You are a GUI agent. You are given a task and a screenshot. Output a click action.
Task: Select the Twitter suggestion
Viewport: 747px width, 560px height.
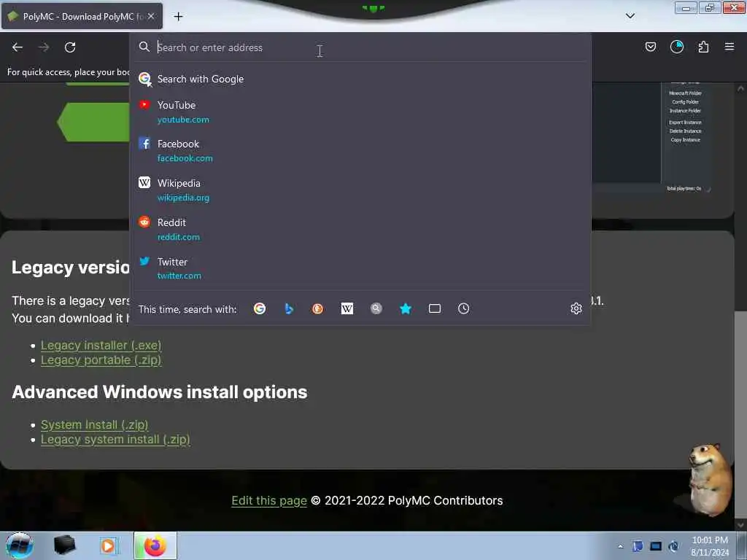click(360, 268)
